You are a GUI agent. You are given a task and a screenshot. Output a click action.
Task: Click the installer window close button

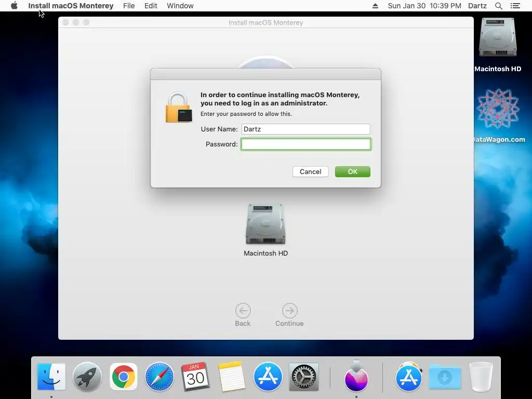pos(66,22)
